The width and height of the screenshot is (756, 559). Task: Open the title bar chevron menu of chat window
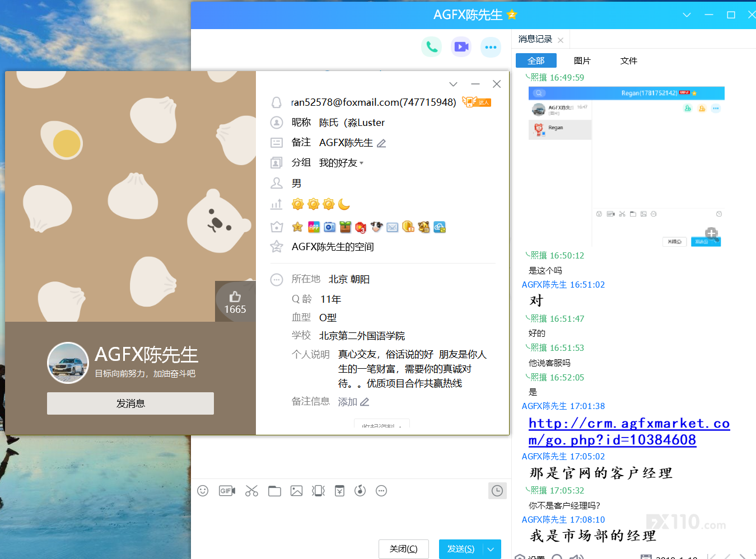click(x=687, y=15)
